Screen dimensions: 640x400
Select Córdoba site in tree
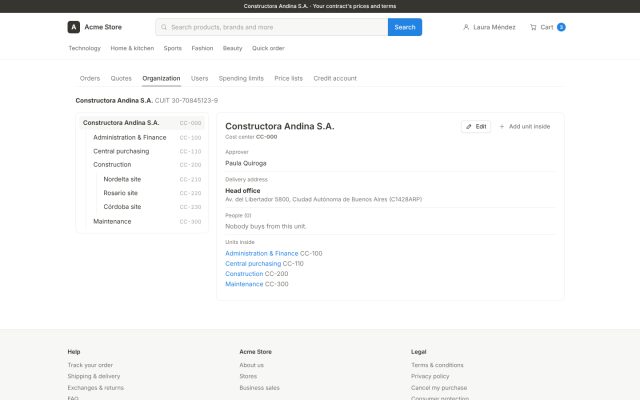pyautogui.click(x=152, y=207)
